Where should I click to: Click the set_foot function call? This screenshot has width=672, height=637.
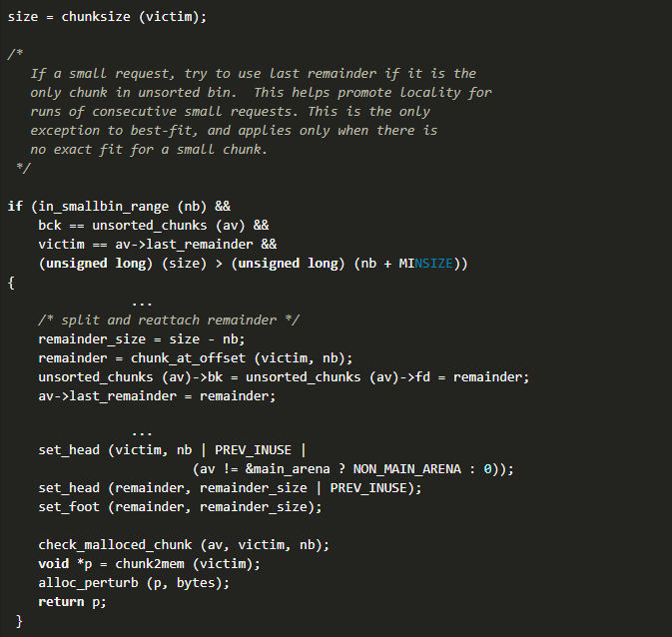[x=70, y=507]
